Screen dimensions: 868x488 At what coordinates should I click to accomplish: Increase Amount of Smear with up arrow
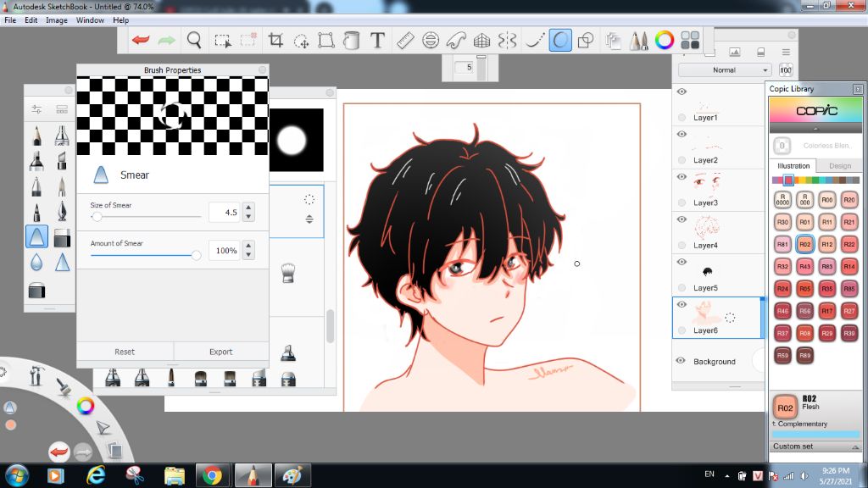pos(248,247)
